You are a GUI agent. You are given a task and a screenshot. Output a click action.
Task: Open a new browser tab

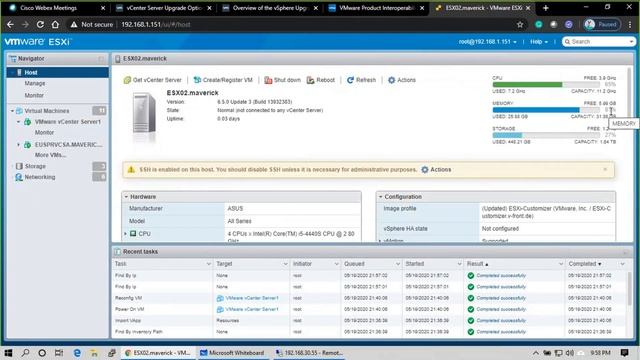[x=545, y=8]
